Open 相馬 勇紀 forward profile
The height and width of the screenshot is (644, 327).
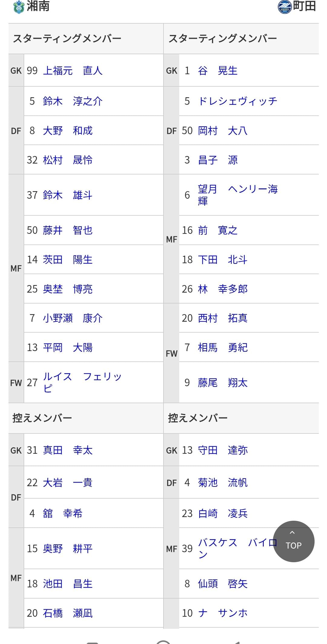point(223,347)
